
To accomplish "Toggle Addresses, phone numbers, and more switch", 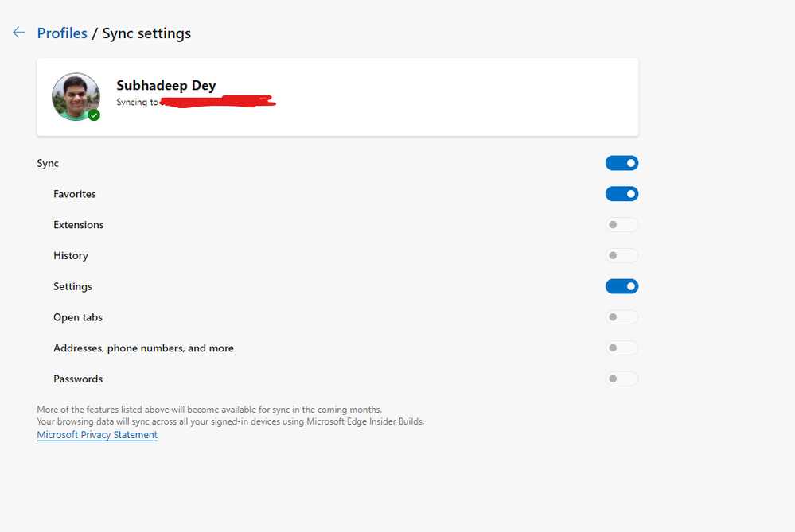I will (622, 348).
